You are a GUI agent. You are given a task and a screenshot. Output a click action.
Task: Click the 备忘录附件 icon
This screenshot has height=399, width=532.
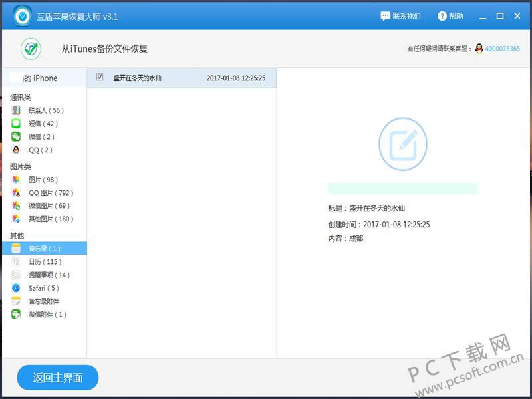[x=16, y=301]
